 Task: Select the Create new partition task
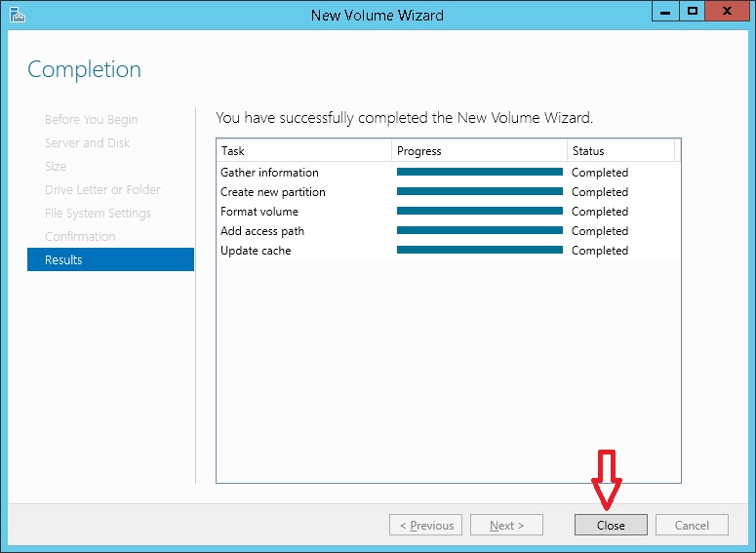(273, 192)
